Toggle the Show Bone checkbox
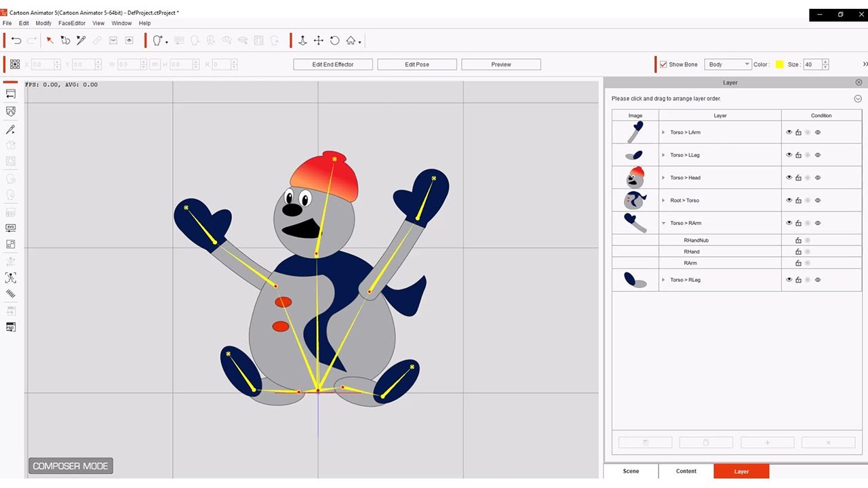The image size is (868, 488). tap(663, 64)
